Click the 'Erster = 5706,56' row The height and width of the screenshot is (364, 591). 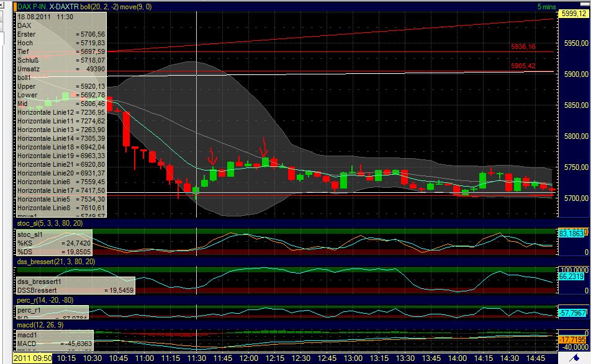click(61, 34)
